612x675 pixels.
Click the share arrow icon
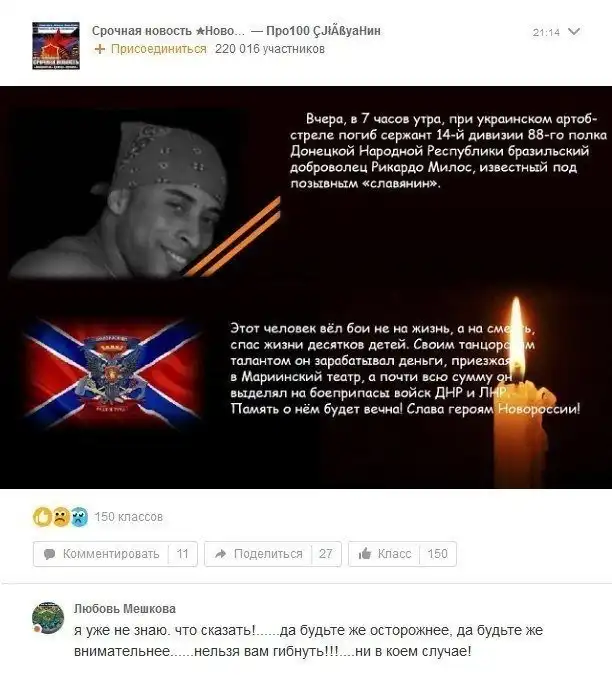coord(220,554)
